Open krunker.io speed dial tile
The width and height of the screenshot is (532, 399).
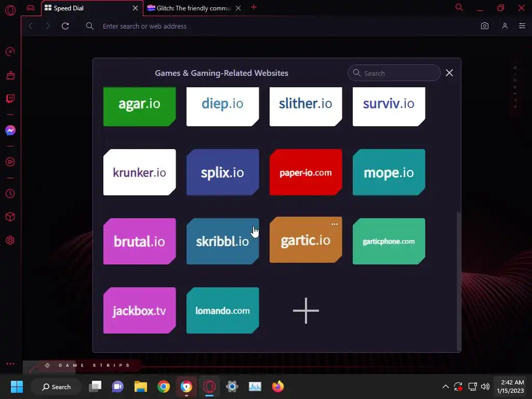[x=139, y=172]
